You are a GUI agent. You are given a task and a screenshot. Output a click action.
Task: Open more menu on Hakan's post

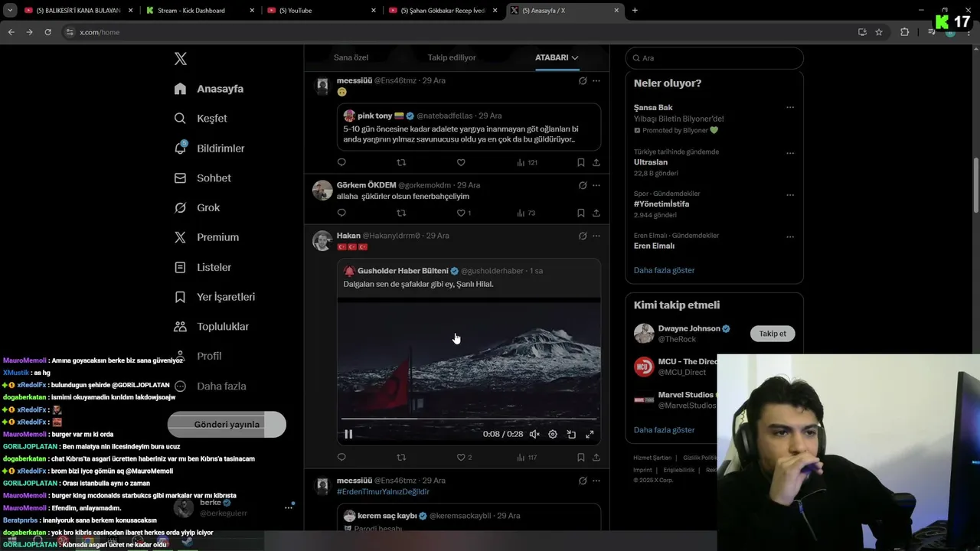pyautogui.click(x=596, y=236)
